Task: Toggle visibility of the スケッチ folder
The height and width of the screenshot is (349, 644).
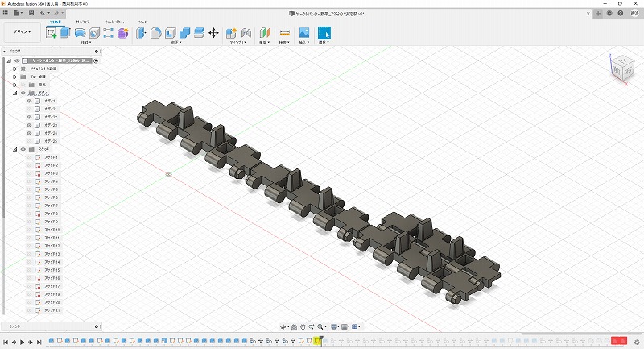Action: 23,149
